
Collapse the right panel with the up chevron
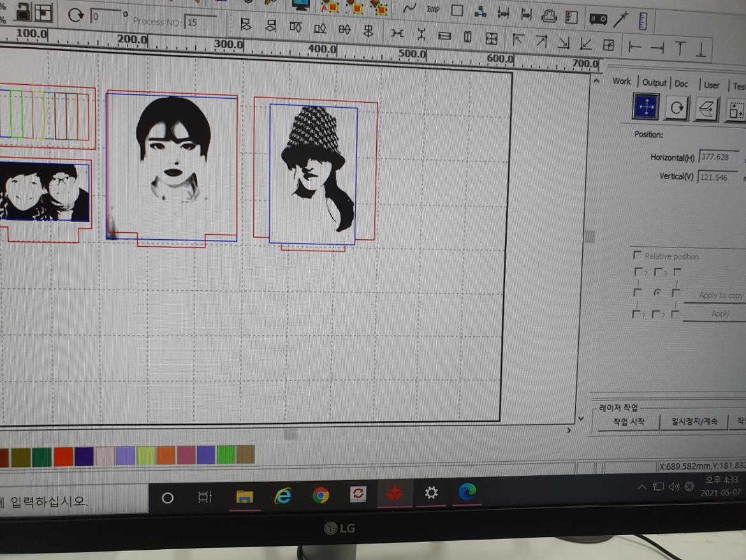pyautogui.click(x=596, y=80)
